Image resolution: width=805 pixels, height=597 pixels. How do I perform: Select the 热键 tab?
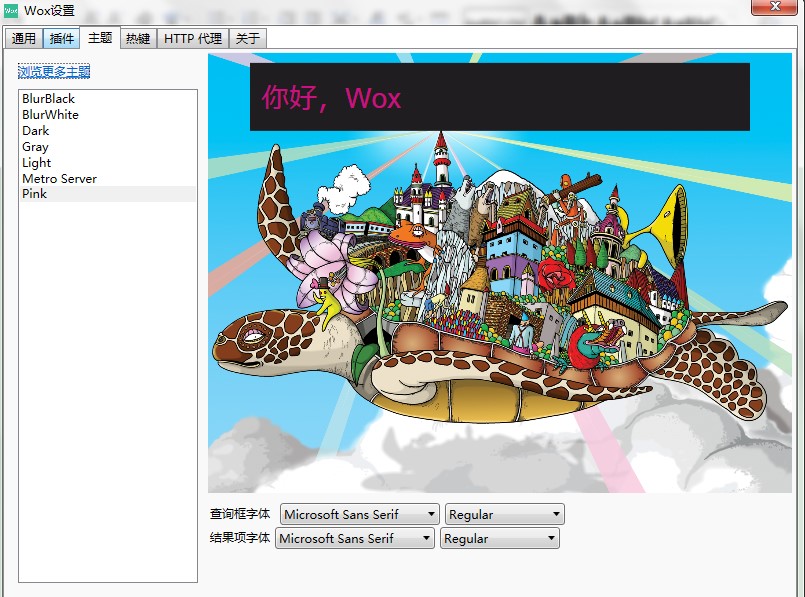139,38
